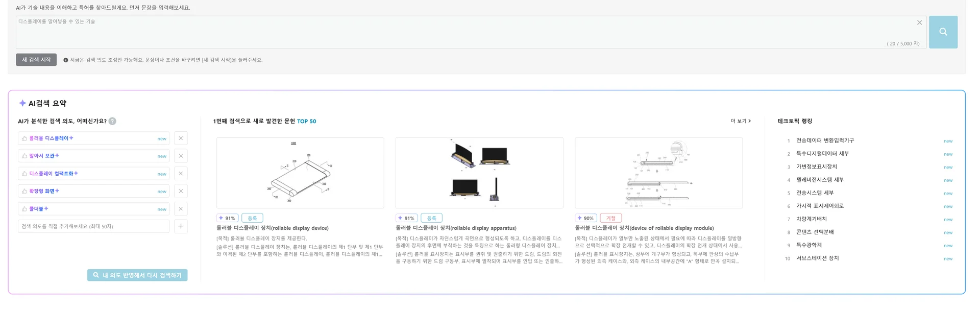Clear the search text with the X icon
Viewport: 980px width, 310px height.
pos(919,22)
